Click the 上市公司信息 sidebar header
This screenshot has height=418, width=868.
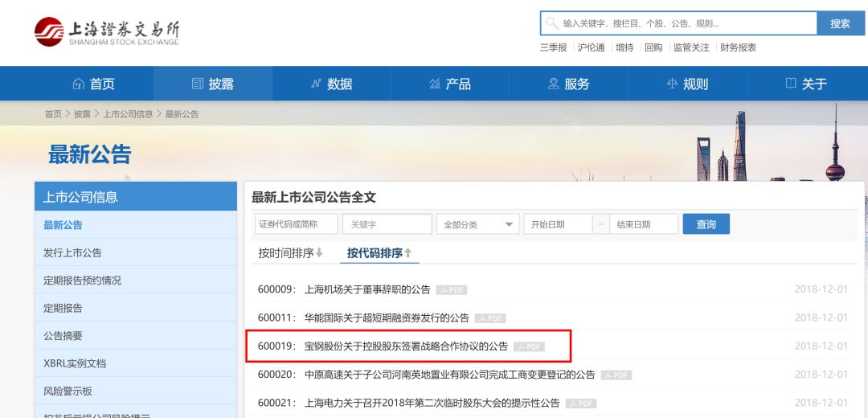136,197
